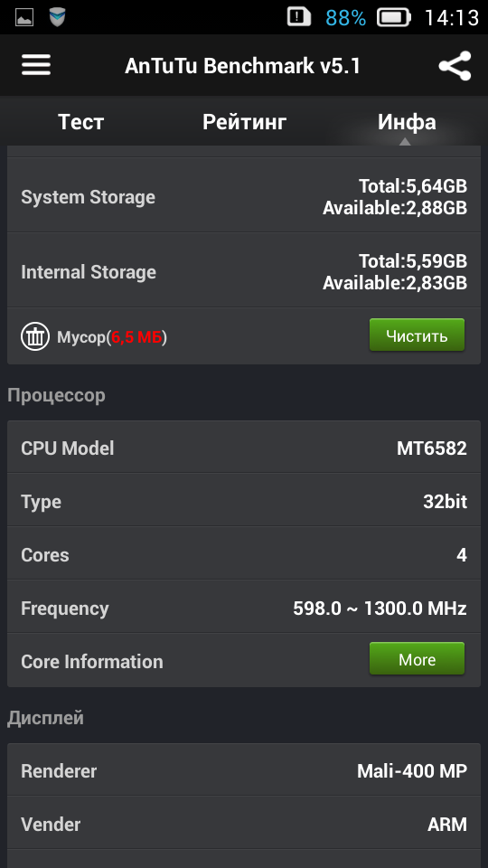The width and height of the screenshot is (488, 868).
Task: Tap the System Storage row
Action: point(244,196)
